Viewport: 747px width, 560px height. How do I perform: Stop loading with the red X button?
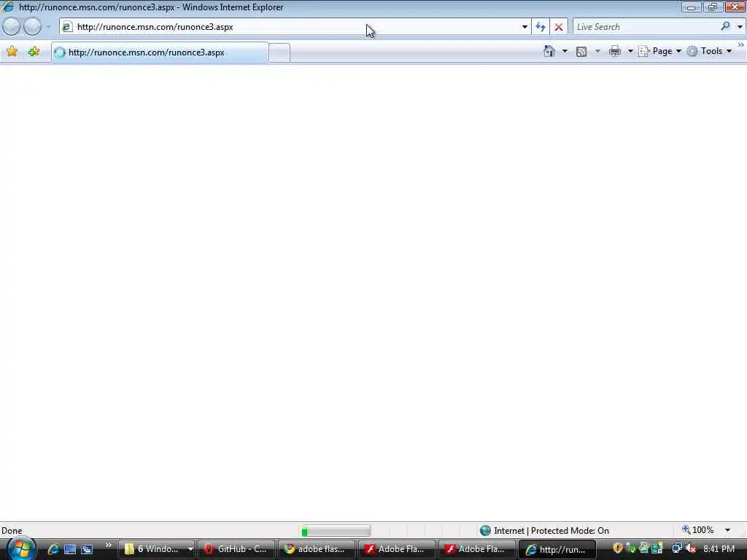[x=558, y=27]
